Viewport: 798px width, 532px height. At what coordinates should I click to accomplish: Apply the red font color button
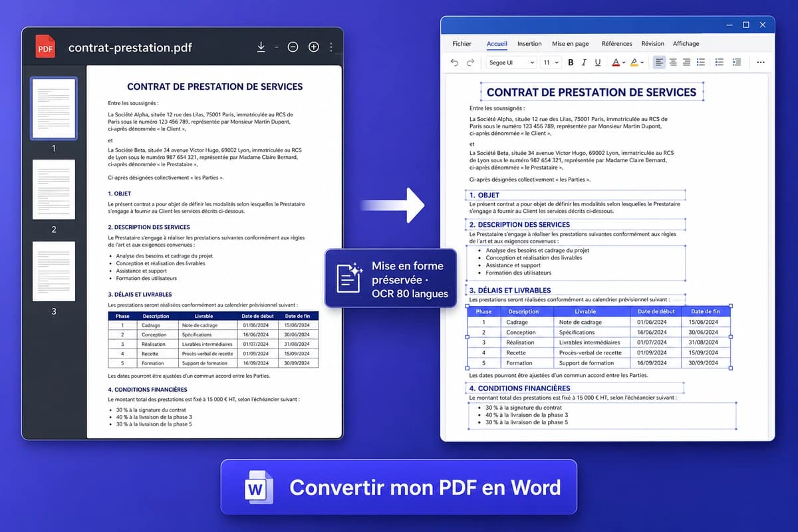point(615,63)
